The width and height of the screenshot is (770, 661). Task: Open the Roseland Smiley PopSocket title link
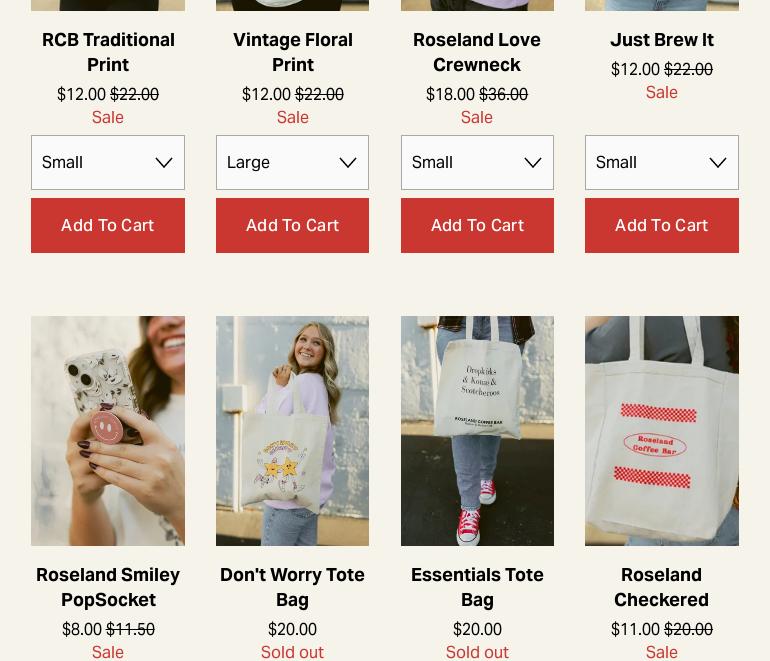coord(108,587)
